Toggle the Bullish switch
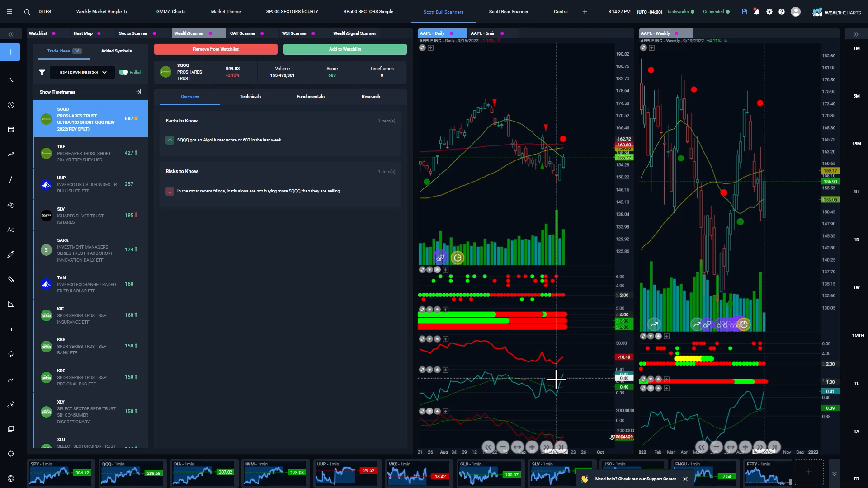868x488 pixels. 123,72
